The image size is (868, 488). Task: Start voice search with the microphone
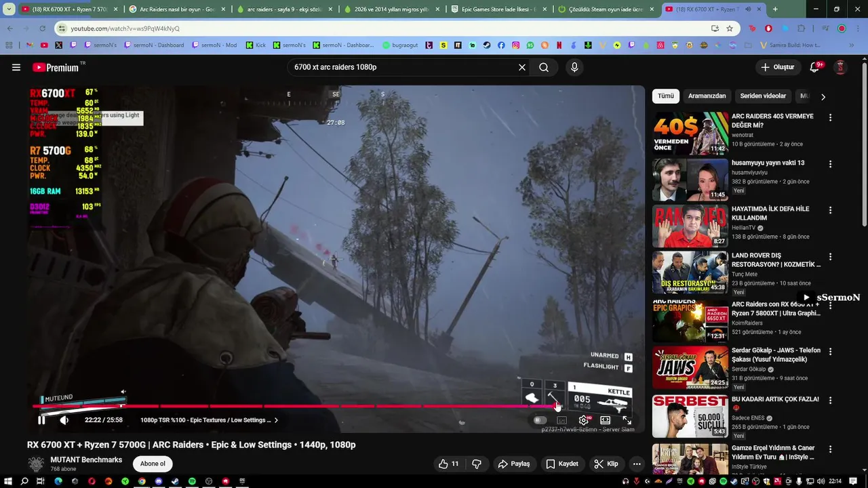coord(574,67)
